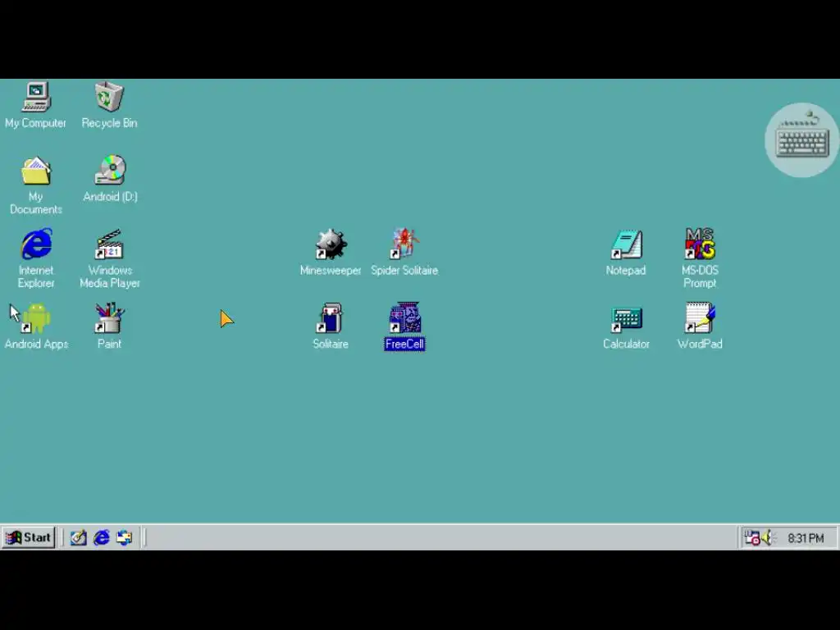Image resolution: width=840 pixels, height=630 pixels.
Task: Open the Start menu
Action: click(x=29, y=537)
